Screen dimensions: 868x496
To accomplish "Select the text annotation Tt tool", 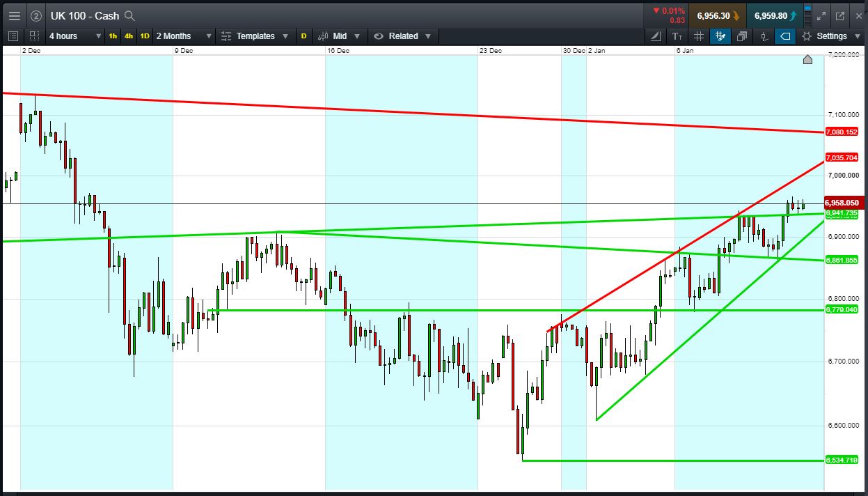I will click(678, 36).
